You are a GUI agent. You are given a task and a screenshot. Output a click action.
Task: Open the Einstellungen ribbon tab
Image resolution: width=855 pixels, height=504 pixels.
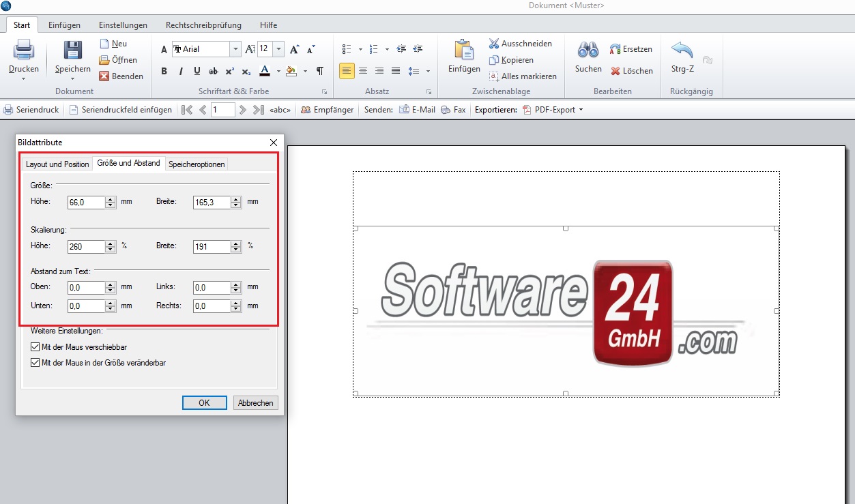[x=123, y=25]
